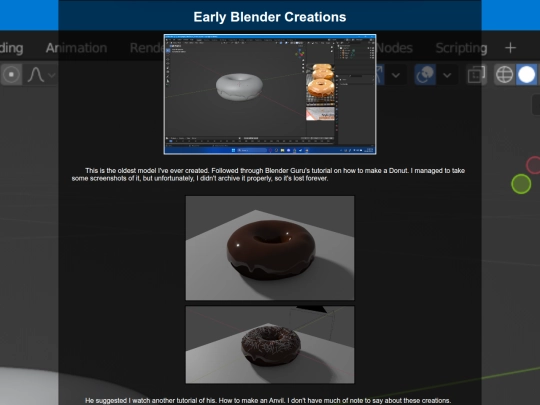540x405 pixels.
Task: Expand the overlays options dropdown arrow
Action: (447, 75)
